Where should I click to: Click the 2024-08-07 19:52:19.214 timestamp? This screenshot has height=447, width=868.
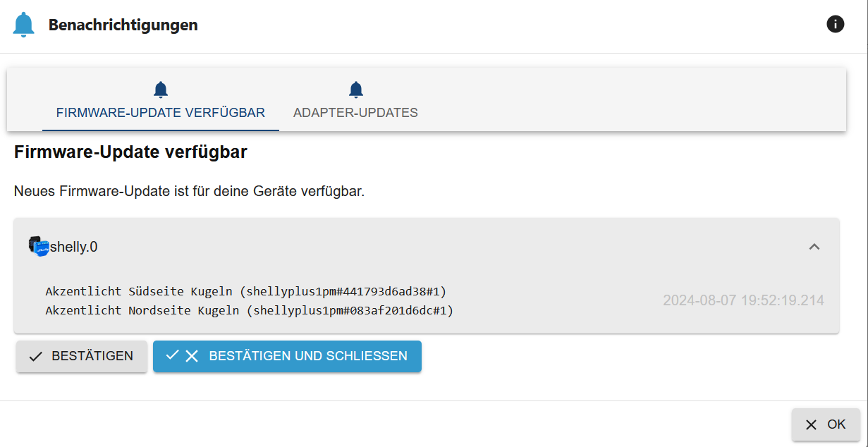pyautogui.click(x=743, y=300)
